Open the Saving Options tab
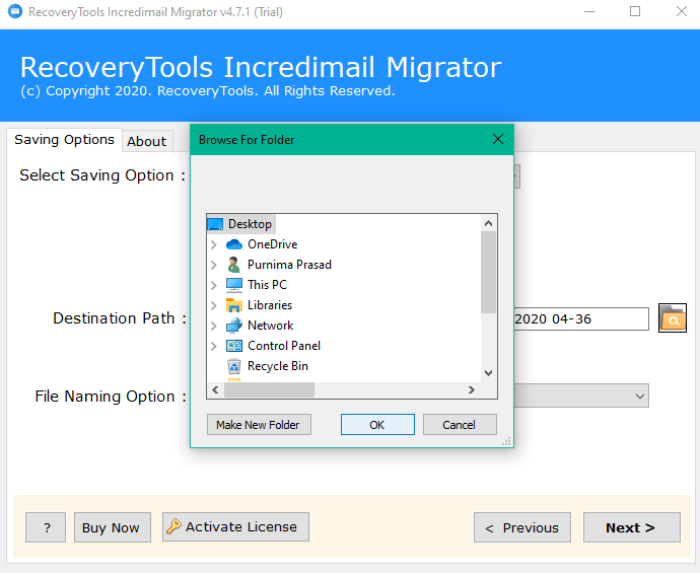 tap(64, 140)
